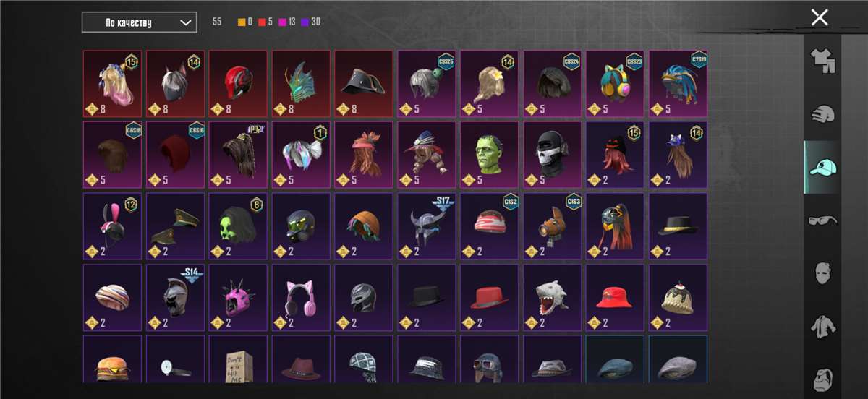868x399 pixels.
Task: Click the dropdown chevron arrow next to По качеству
Action: point(184,22)
